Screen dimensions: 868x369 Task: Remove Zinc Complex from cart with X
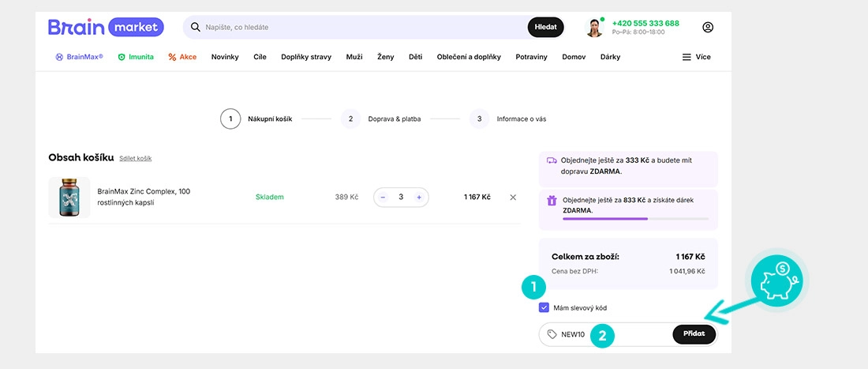pos(513,198)
